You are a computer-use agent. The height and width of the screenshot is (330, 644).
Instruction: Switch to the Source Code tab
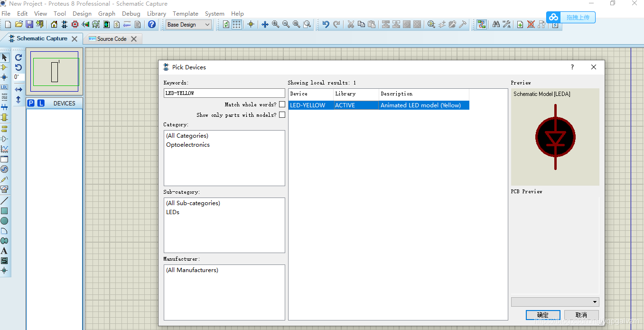(112, 39)
